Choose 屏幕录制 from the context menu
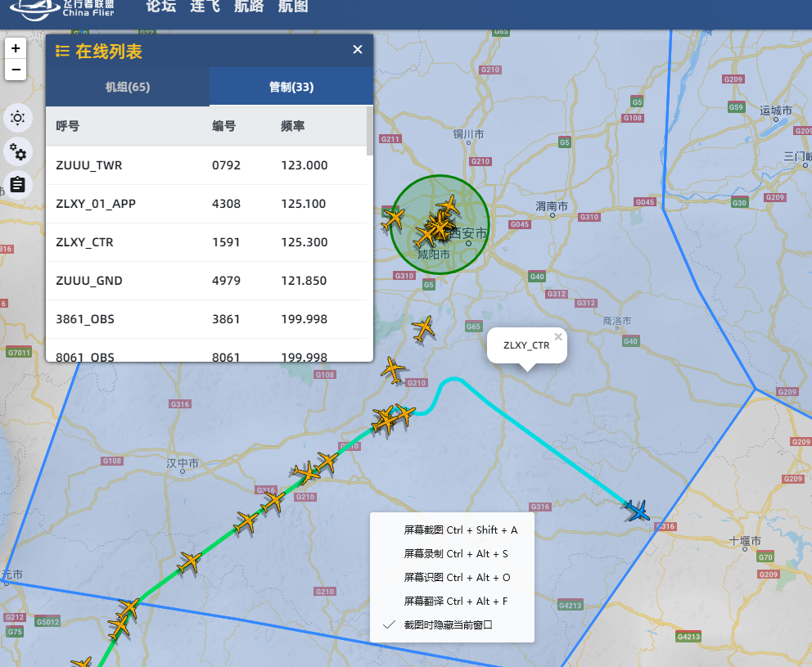Screen dimensions: 812x667 point(453,554)
